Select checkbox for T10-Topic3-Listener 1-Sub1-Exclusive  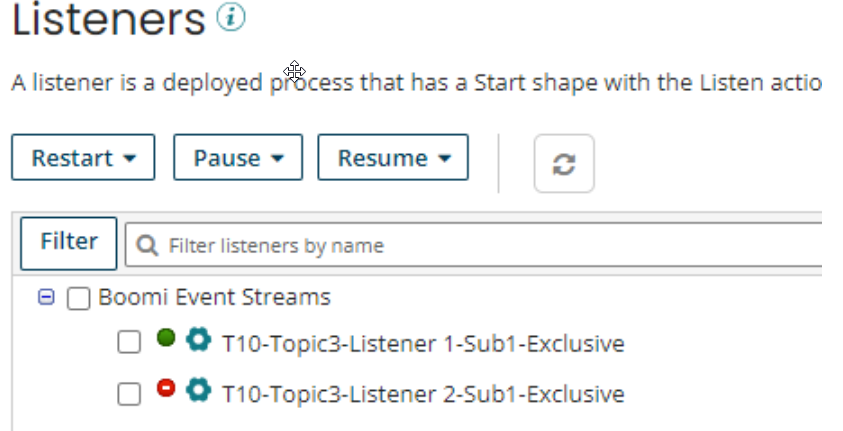coord(129,343)
